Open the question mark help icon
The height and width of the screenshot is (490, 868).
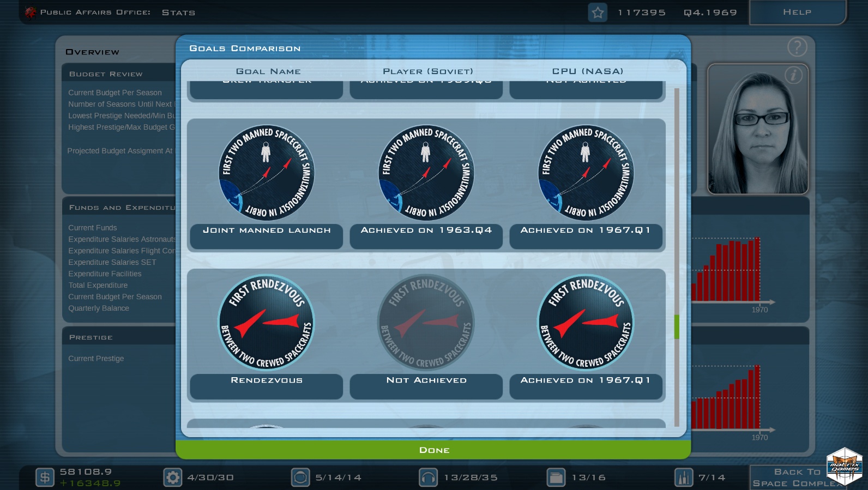[x=797, y=47]
